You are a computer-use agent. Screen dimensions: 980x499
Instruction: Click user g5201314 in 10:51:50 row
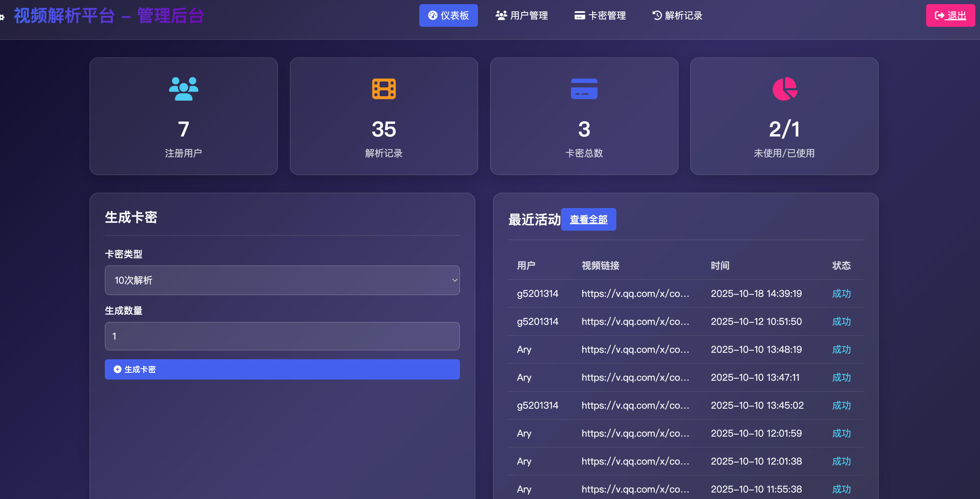pyautogui.click(x=537, y=322)
